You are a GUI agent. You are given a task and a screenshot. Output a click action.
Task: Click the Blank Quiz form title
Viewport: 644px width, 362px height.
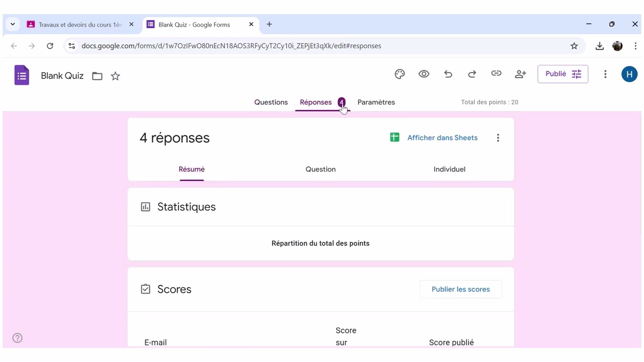62,76
